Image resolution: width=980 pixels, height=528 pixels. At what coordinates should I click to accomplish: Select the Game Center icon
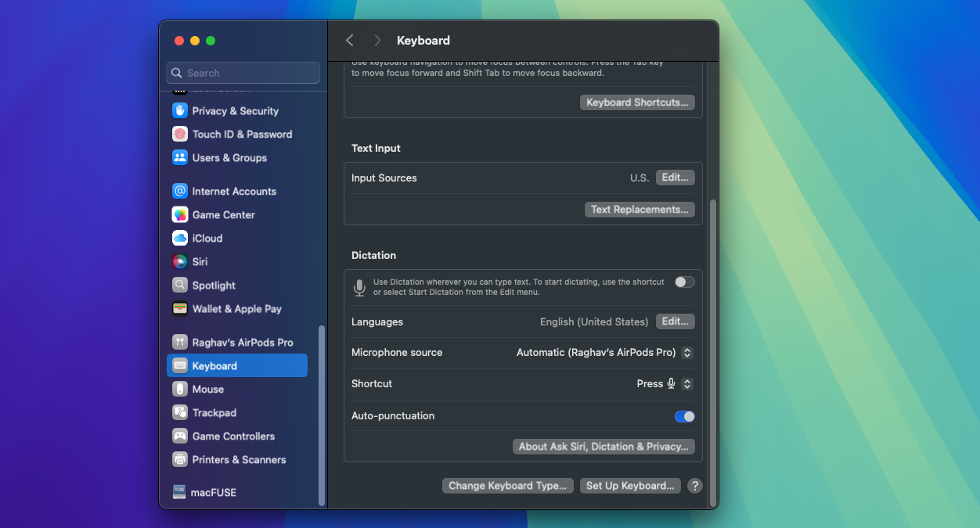180,214
